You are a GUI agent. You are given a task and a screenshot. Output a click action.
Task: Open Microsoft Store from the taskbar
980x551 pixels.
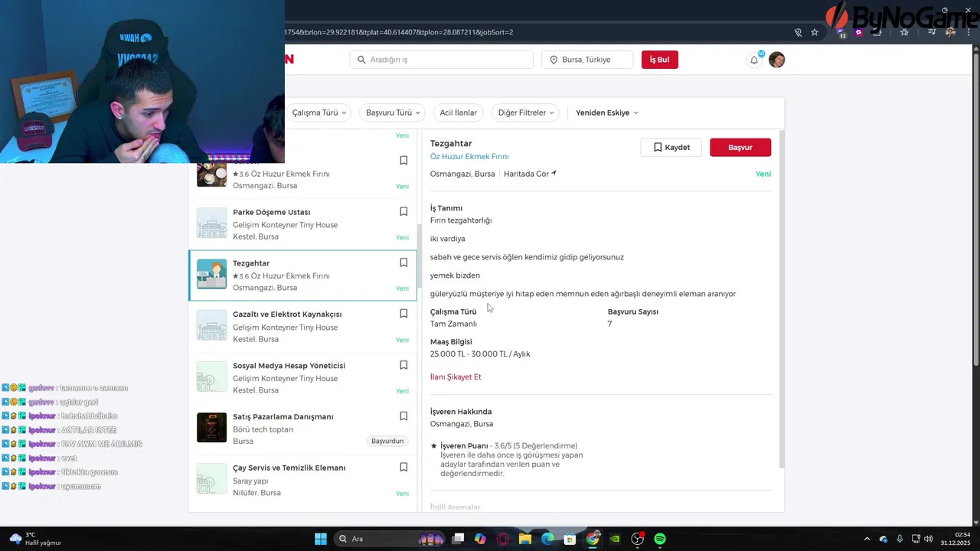570,539
